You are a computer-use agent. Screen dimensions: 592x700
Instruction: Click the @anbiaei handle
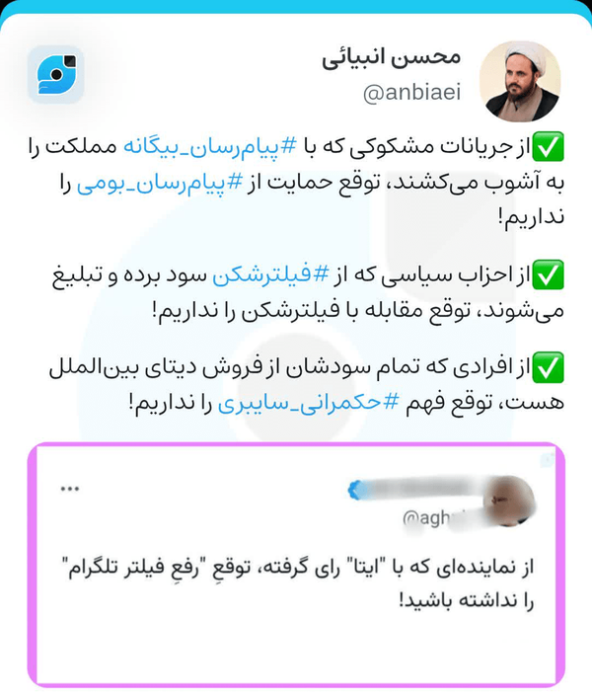tap(411, 93)
